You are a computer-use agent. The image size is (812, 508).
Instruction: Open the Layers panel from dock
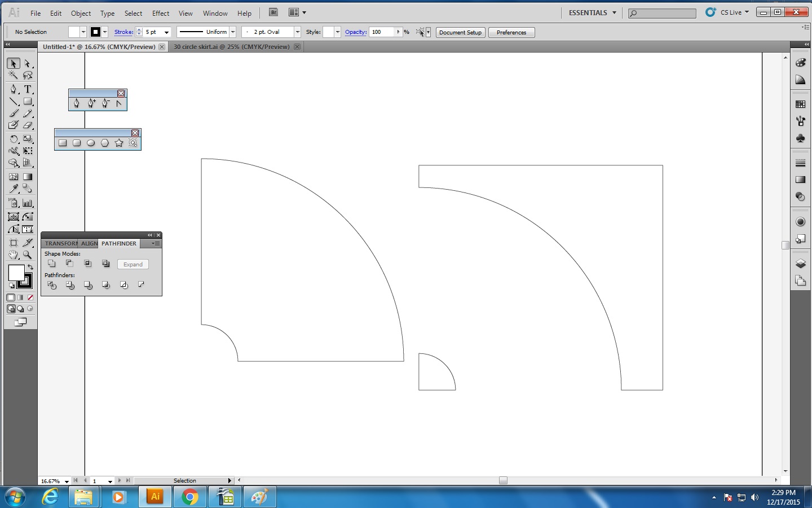(800, 264)
